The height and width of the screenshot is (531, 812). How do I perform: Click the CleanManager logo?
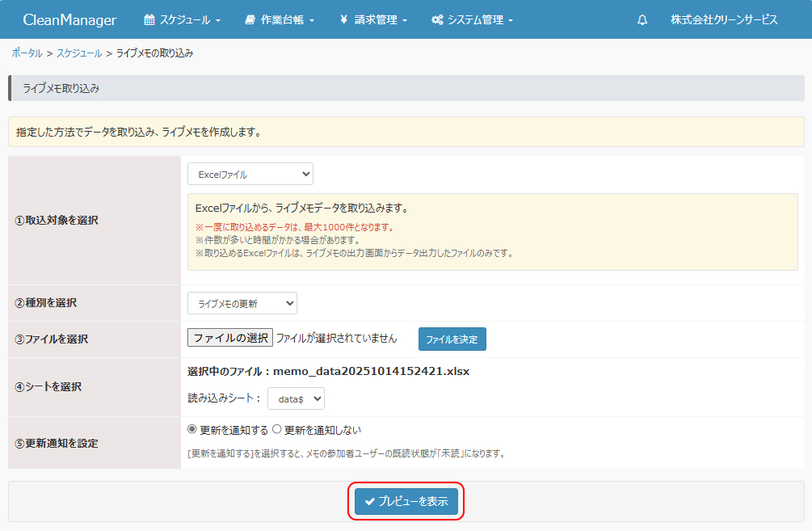tap(69, 19)
